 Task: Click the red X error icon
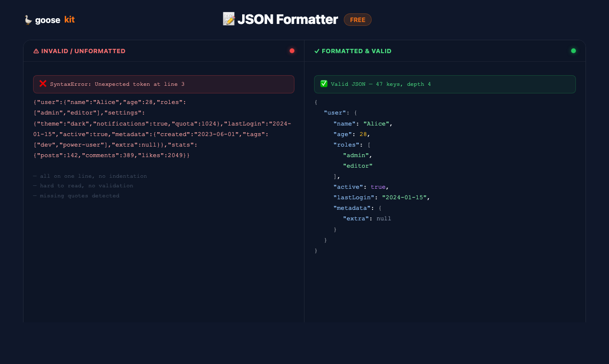pos(43,84)
